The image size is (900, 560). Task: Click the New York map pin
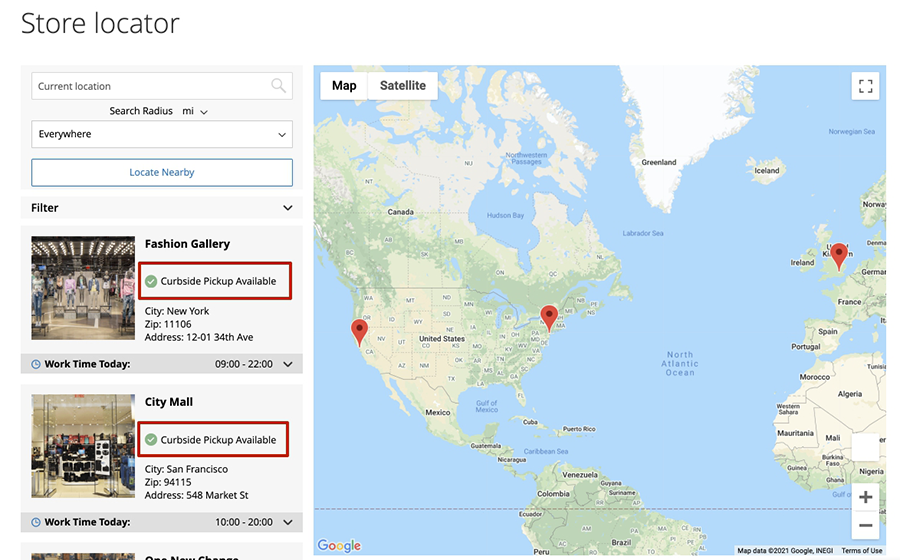[548, 317]
